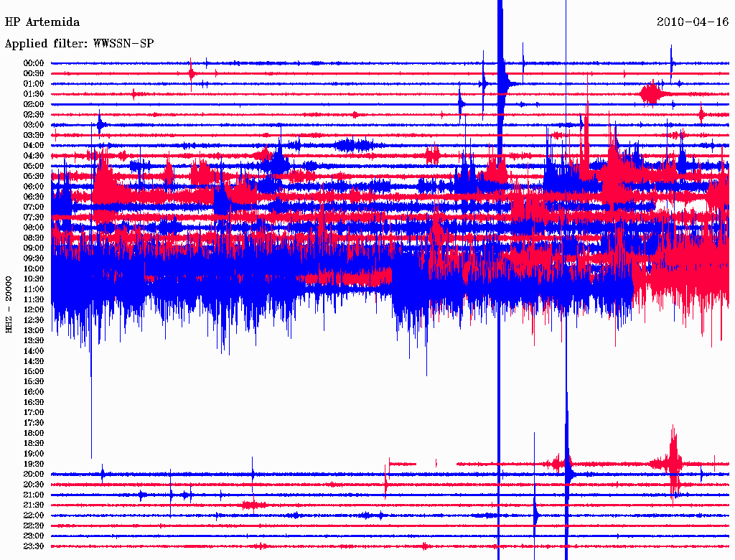Click the '19:00' time label

tap(34, 454)
